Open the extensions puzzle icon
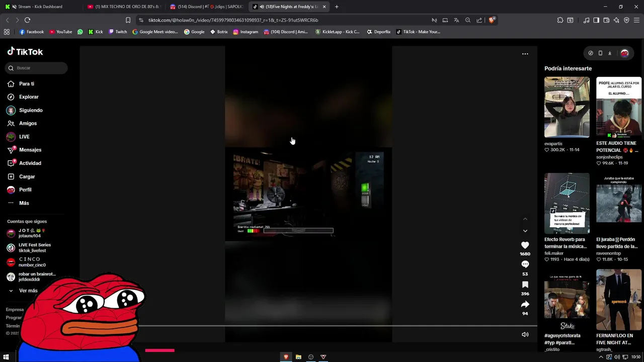 click(x=560, y=20)
